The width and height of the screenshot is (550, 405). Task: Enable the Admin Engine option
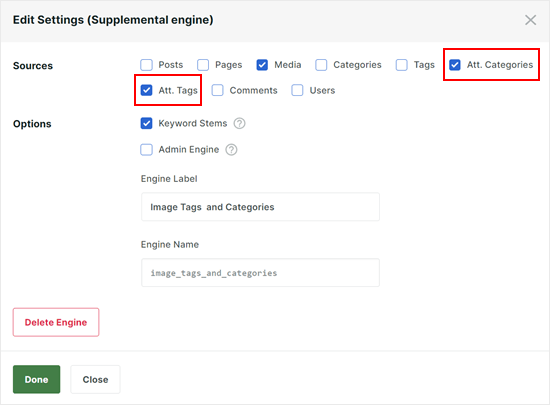click(146, 150)
